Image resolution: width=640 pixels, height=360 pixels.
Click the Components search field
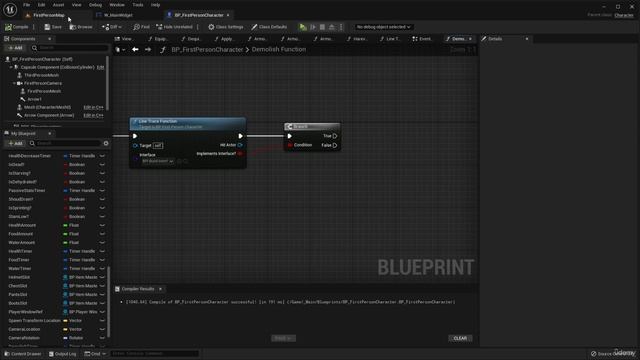pyautogui.click(x=69, y=48)
